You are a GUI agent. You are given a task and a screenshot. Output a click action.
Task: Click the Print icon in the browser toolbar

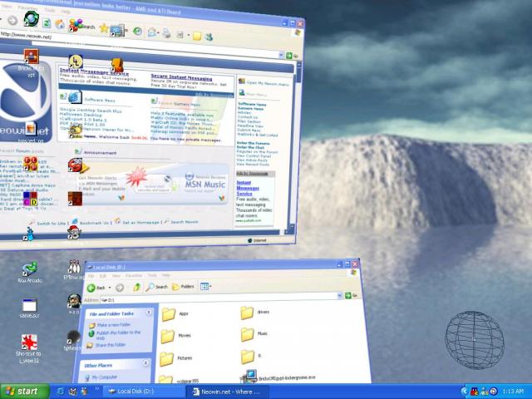click(166, 33)
